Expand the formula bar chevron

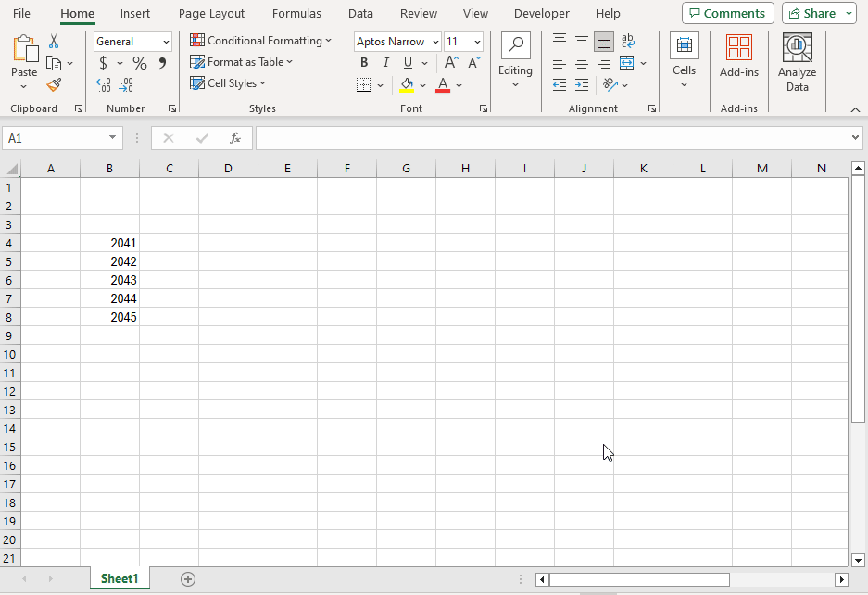coord(855,137)
